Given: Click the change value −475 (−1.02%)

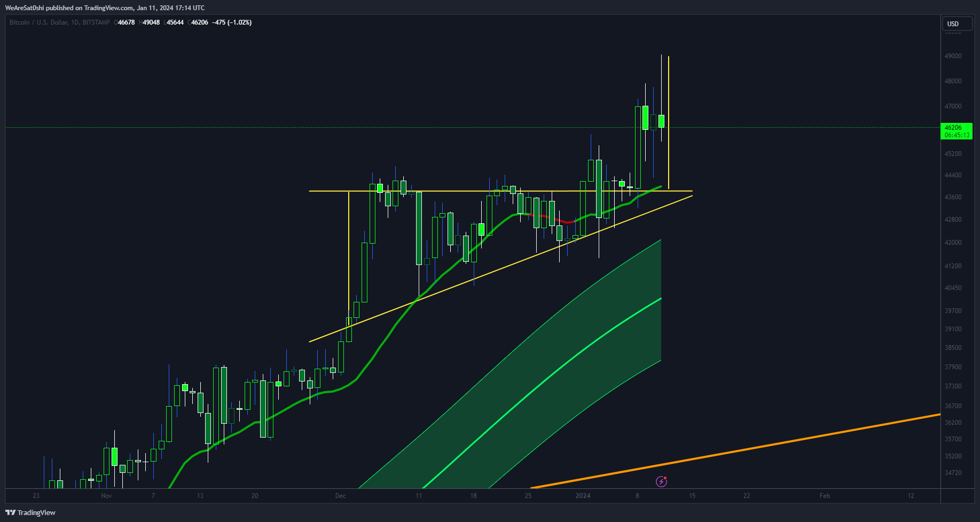Looking at the screenshot, I should pos(232,22).
